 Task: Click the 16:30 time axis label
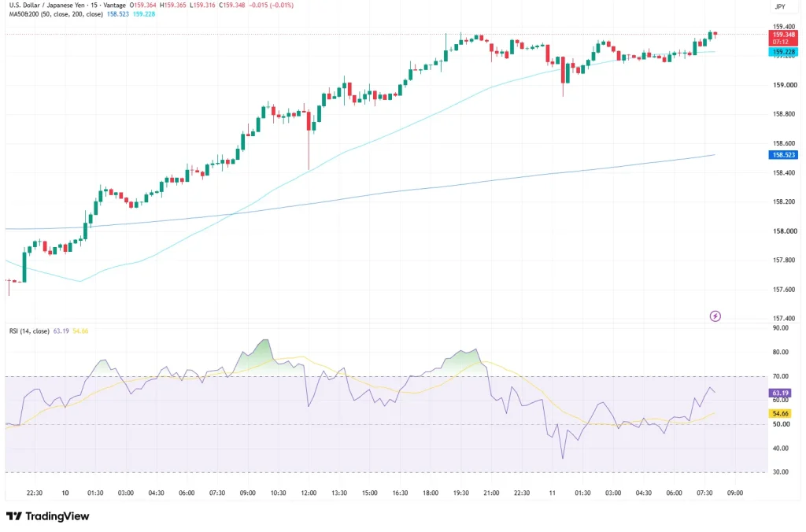click(x=400, y=493)
